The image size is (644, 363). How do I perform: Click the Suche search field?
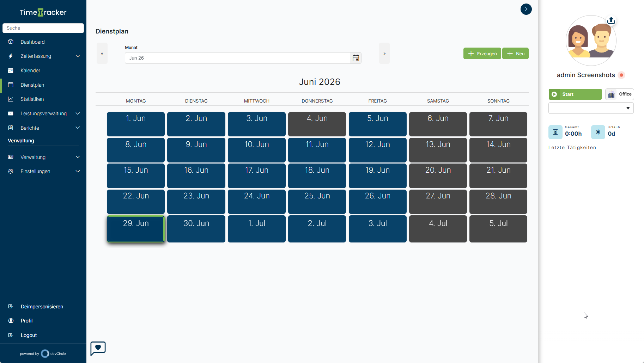[x=43, y=28]
